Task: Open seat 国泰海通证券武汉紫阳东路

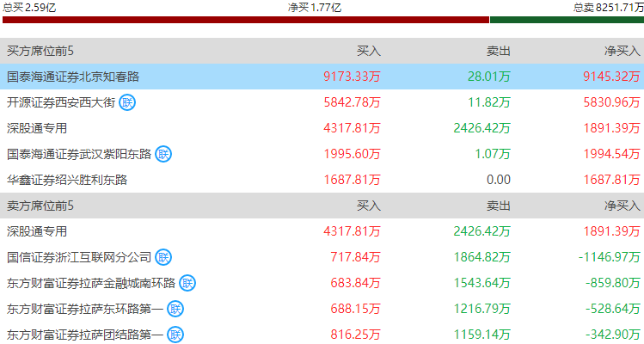Action: point(79,154)
